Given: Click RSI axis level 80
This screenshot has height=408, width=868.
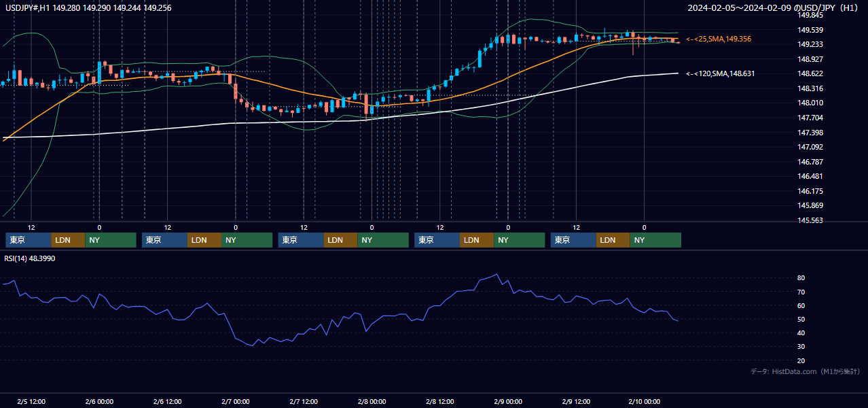Looking at the screenshot, I should [801, 278].
